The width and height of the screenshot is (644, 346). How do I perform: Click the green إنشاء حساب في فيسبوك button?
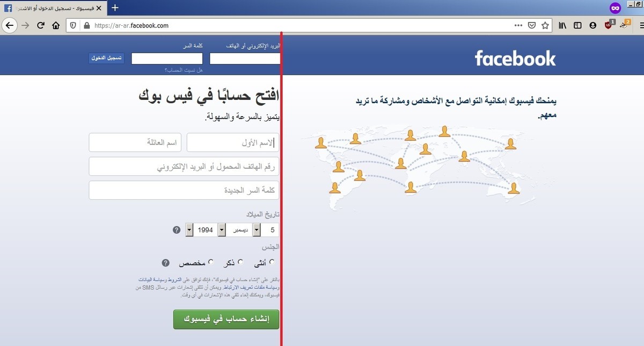[x=226, y=319]
